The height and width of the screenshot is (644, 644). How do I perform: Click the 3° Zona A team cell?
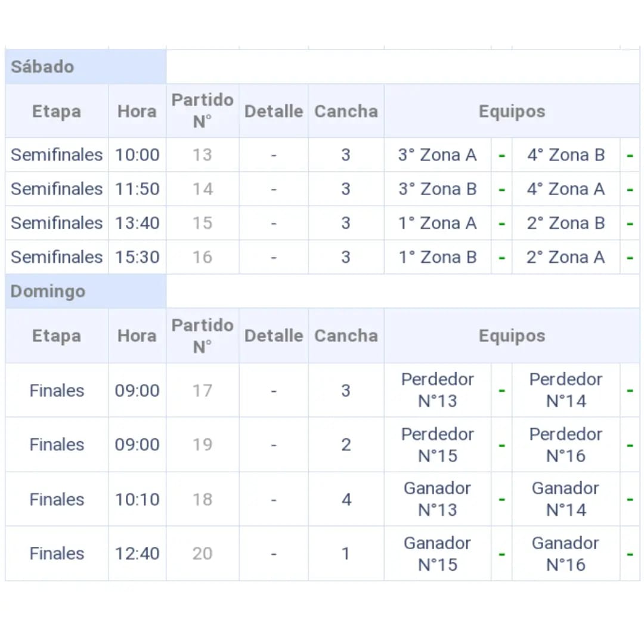(437, 155)
